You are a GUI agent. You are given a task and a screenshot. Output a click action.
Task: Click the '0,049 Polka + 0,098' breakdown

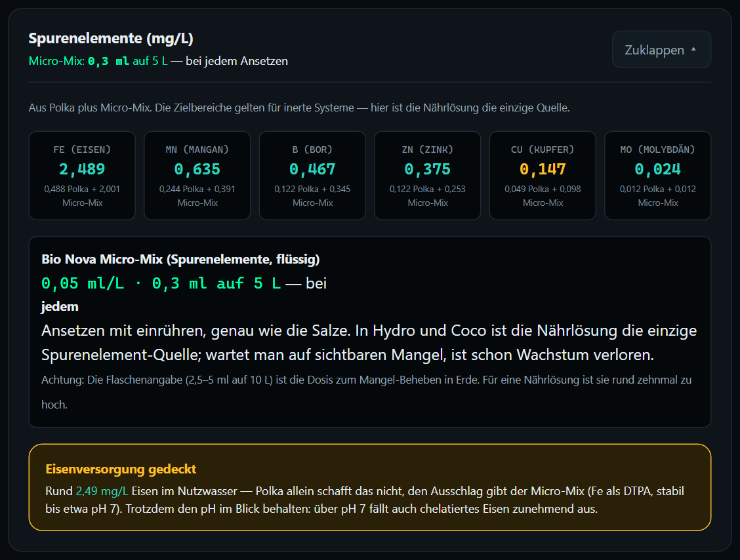coord(543,190)
